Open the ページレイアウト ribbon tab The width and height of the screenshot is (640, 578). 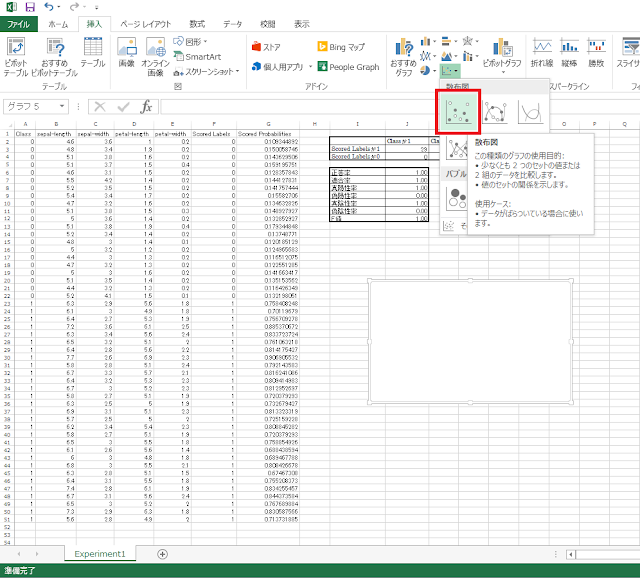coord(145,23)
